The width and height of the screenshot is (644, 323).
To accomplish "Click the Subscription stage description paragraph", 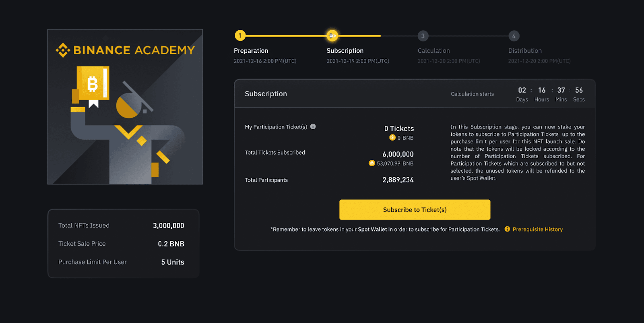I will (x=518, y=153).
